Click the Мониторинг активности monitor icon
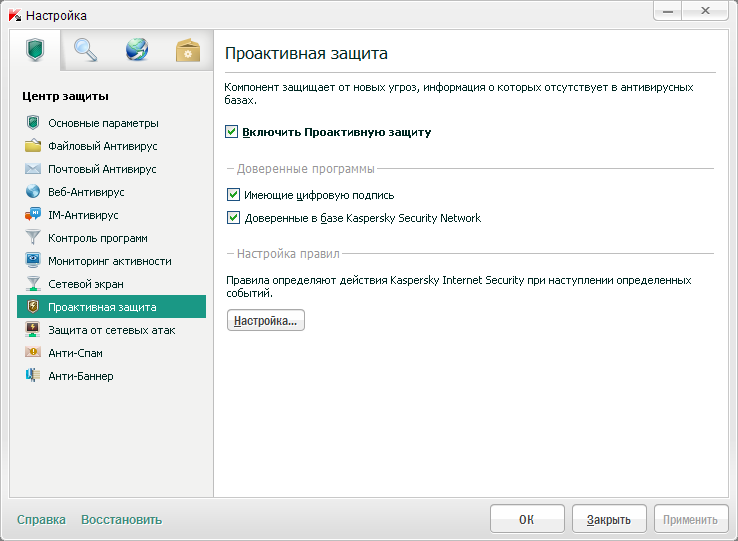This screenshot has height=541, width=738. pyautogui.click(x=33, y=261)
